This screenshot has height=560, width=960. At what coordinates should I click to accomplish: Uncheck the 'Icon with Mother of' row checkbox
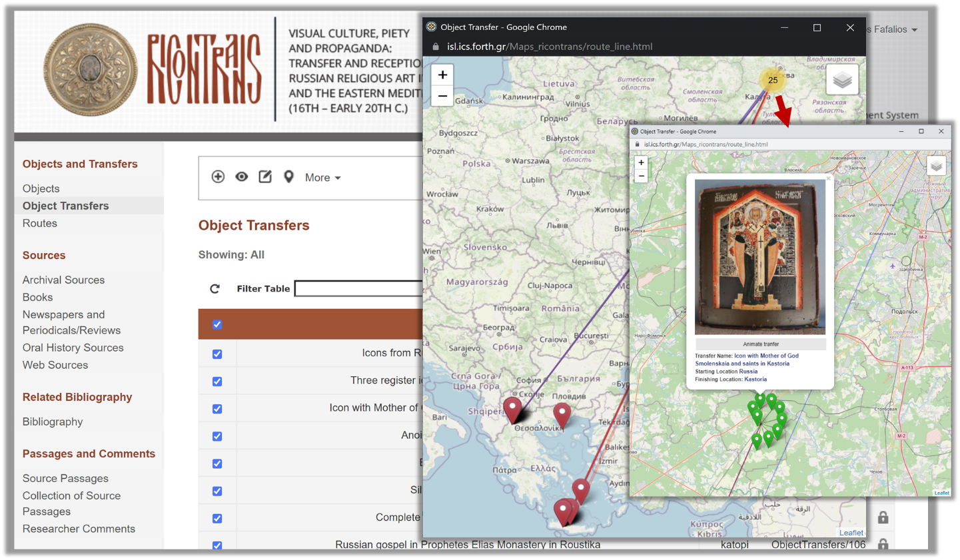point(217,409)
